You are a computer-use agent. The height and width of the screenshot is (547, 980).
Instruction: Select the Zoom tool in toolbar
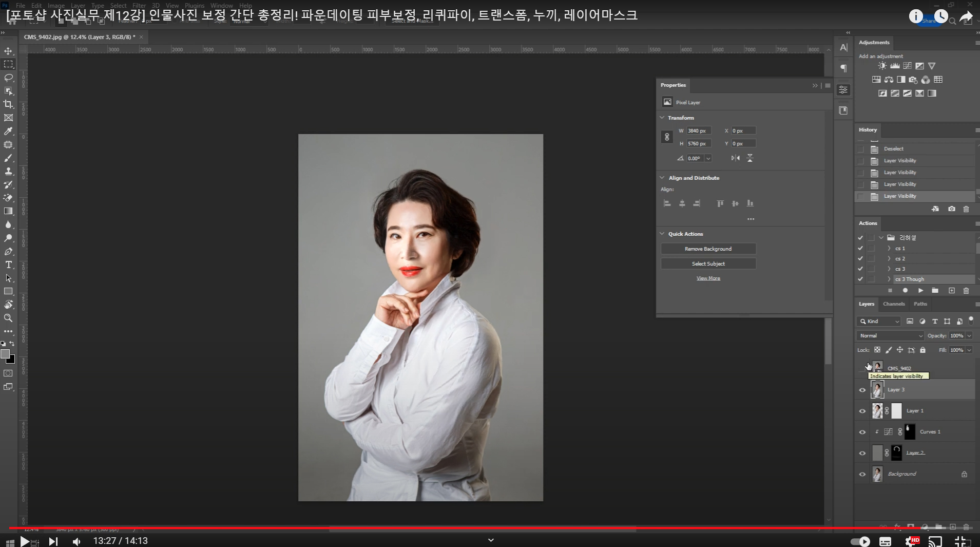tap(8, 318)
